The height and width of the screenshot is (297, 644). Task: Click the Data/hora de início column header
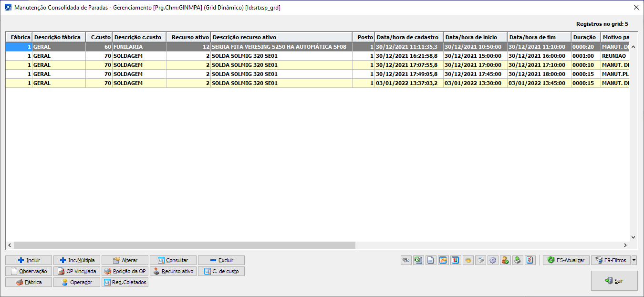tap(475, 37)
